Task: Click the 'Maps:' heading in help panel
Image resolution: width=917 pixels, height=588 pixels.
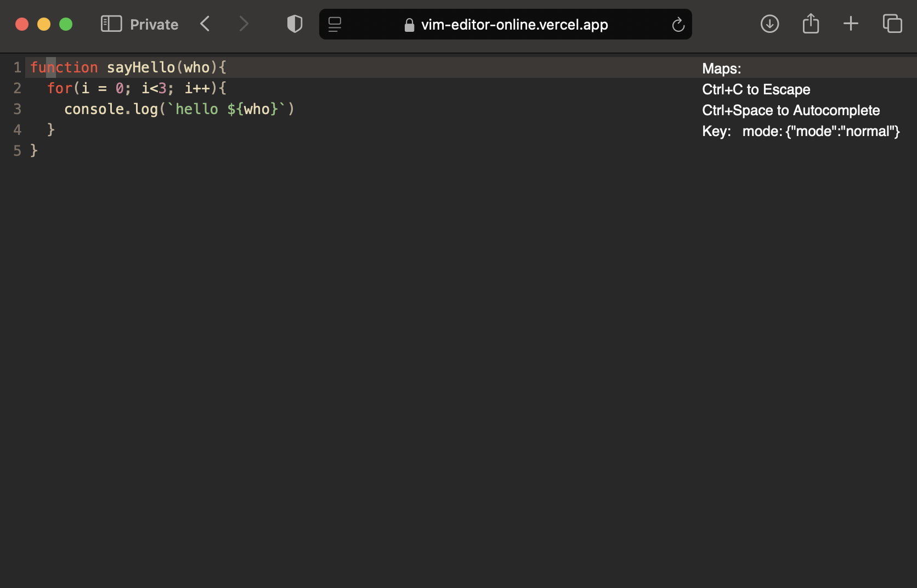Action: pyautogui.click(x=721, y=69)
